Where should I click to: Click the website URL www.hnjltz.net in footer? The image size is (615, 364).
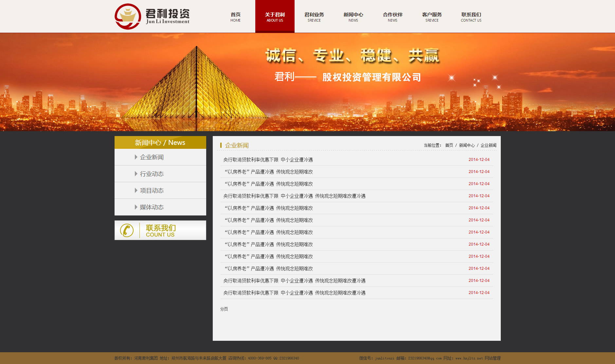click(469, 358)
